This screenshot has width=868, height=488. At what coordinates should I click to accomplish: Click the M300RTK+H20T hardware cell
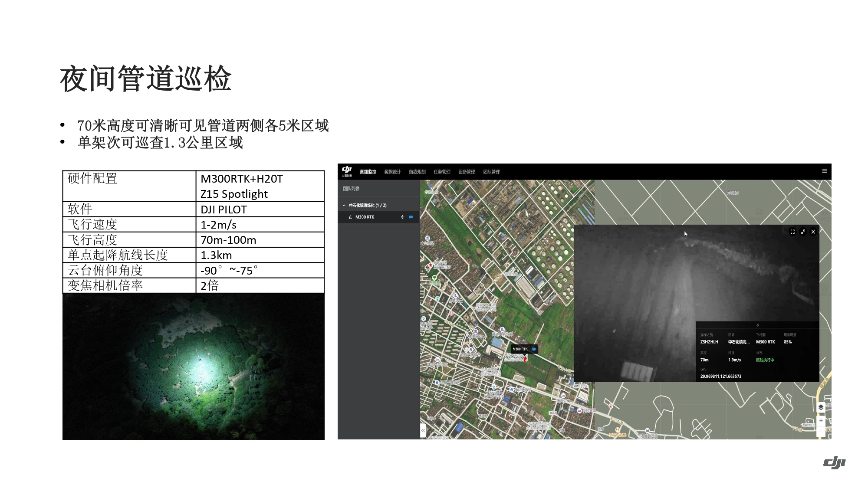click(x=260, y=186)
